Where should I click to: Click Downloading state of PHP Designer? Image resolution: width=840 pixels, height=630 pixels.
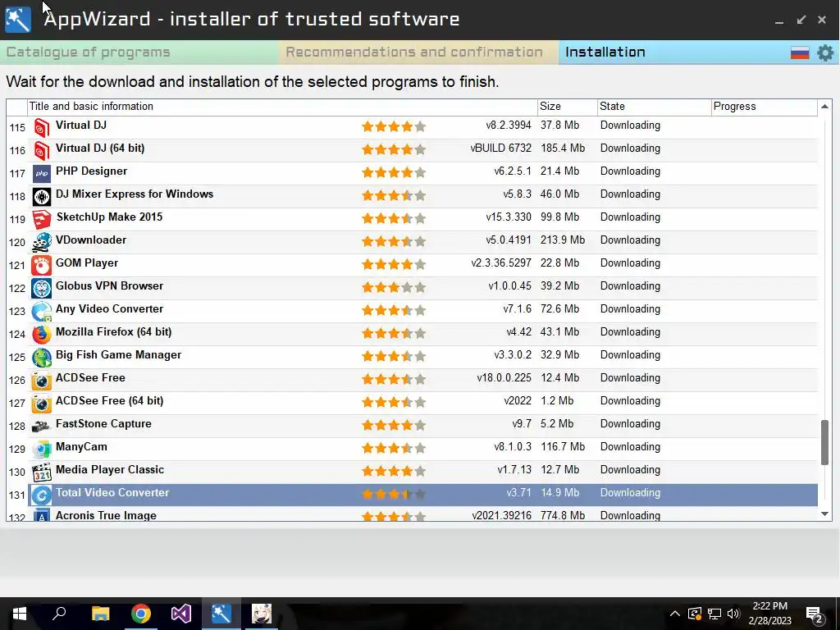pyautogui.click(x=630, y=171)
